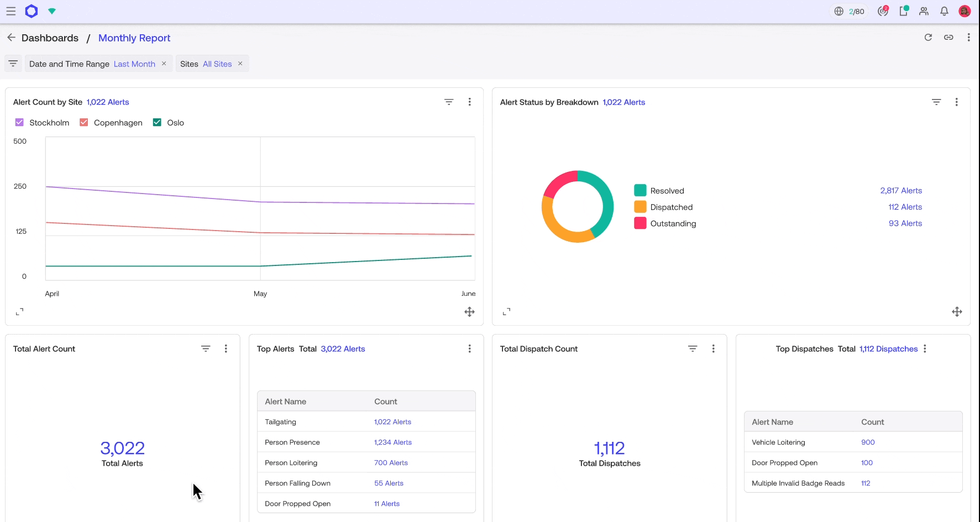Disable the Oslo site checkbox
This screenshot has height=522, width=980.
[157, 122]
